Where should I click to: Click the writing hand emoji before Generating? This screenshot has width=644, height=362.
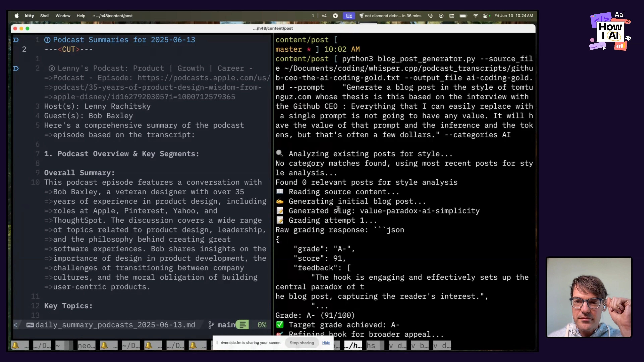280,201
